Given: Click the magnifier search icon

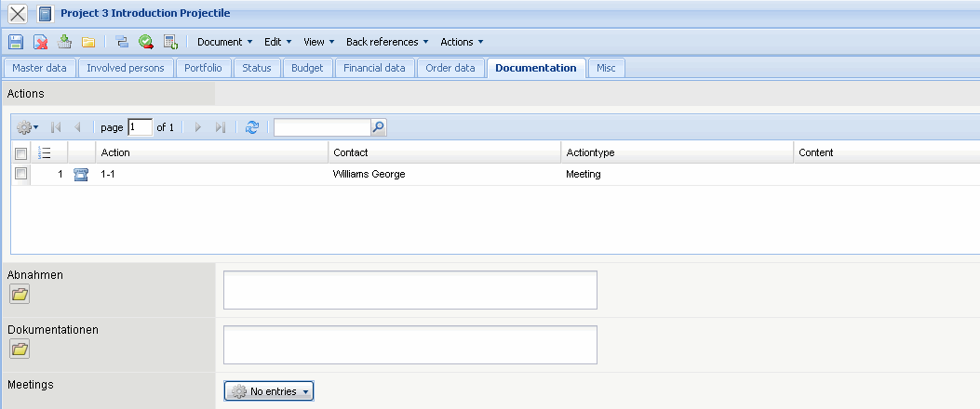Looking at the screenshot, I should [x=378, y=127].
